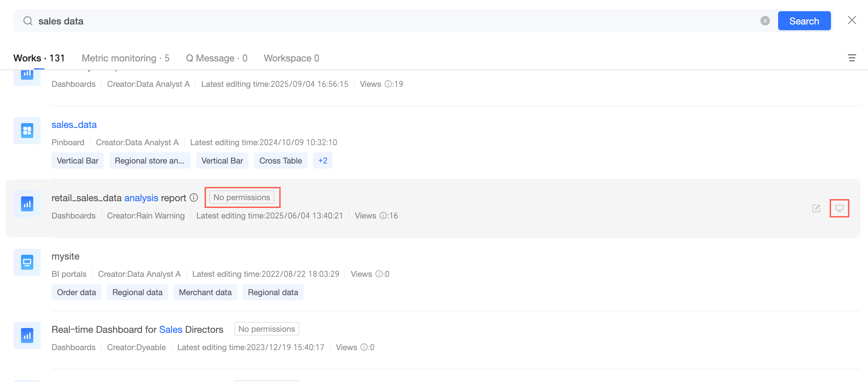The height and width of the screenshot is (382, 868).
Task: Select the Merchant data tag
Action: coord(205,292)
